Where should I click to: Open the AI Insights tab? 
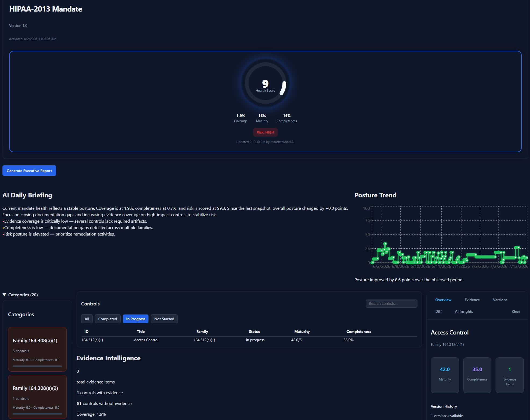pos(464,311)
